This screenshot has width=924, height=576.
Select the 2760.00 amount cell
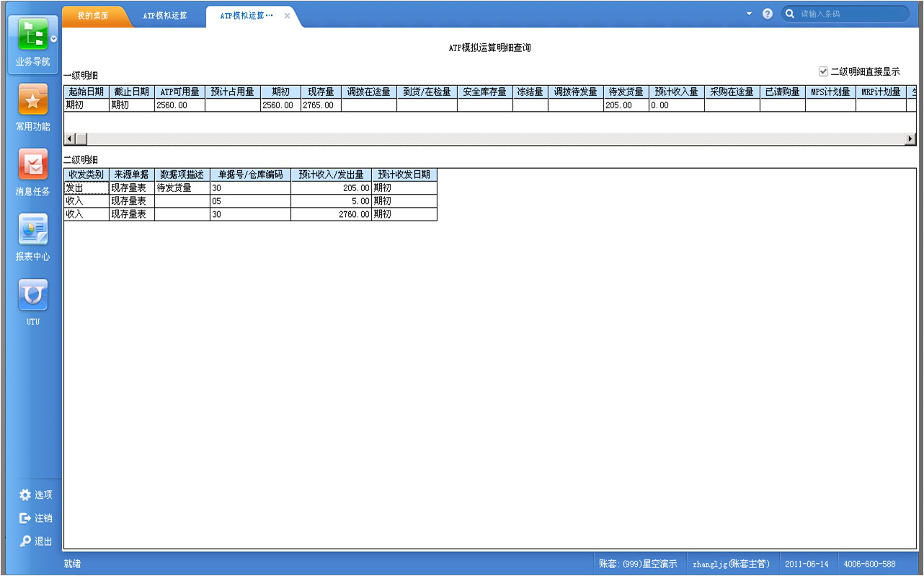point(331,214)
